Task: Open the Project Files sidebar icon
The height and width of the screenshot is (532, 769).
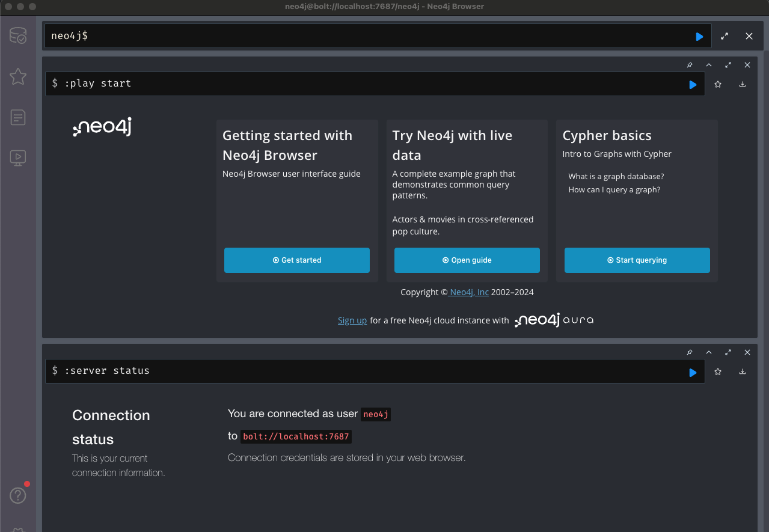Action: [x=17, y=117]
